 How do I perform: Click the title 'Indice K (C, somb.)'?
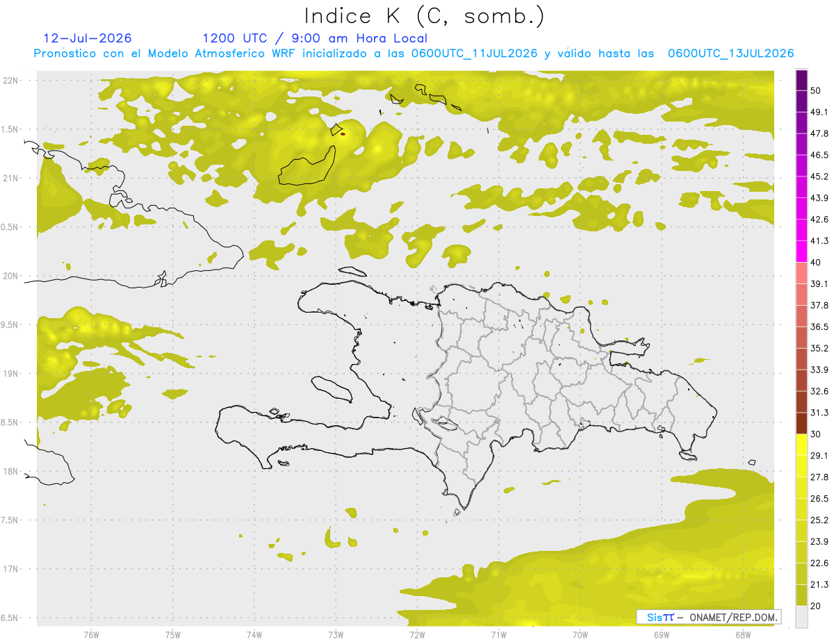[424, 17]
